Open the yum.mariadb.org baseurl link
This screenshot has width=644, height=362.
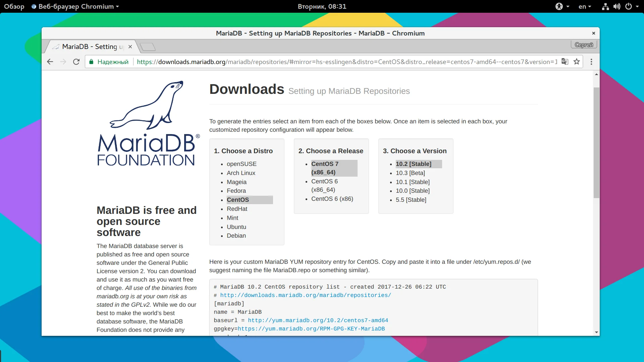318,320
